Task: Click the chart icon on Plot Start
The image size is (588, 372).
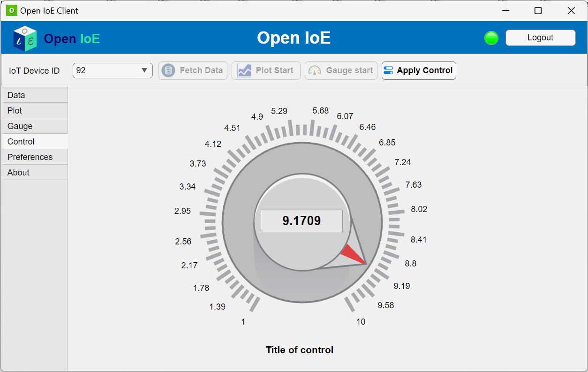Action: click(x=244, y=70)
